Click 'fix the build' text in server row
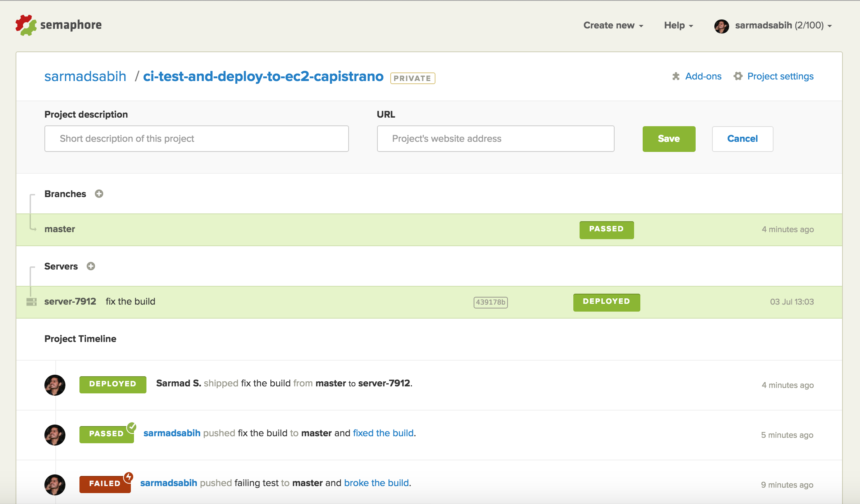The width and height of the screenshot is (860, 504). pos(130,301)
